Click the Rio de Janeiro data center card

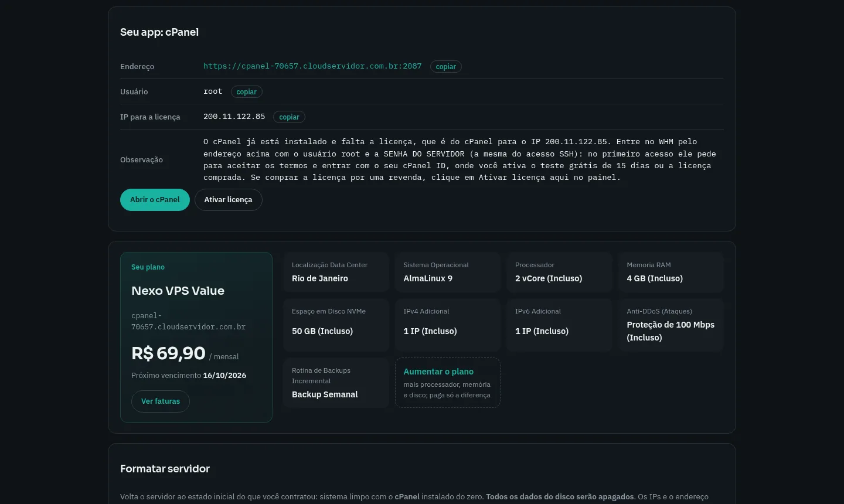pyautogui.click(x=336, y=273)
